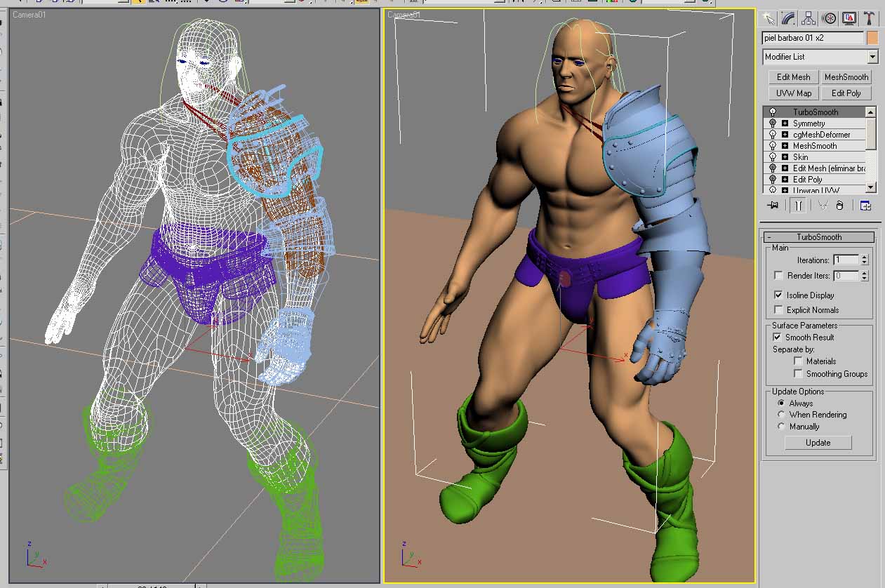The height and width of the screenshot is (588, 885).
Task: Enable the Render Iters checkbox
Action: coord(778,276)
